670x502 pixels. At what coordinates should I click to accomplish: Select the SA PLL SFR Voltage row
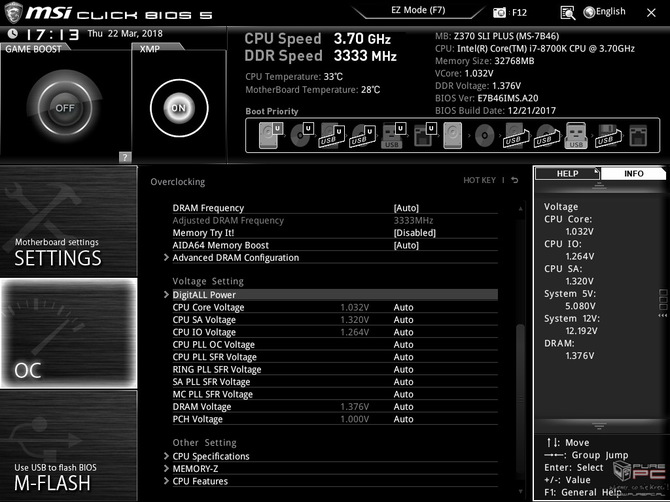tap(335, 382)
